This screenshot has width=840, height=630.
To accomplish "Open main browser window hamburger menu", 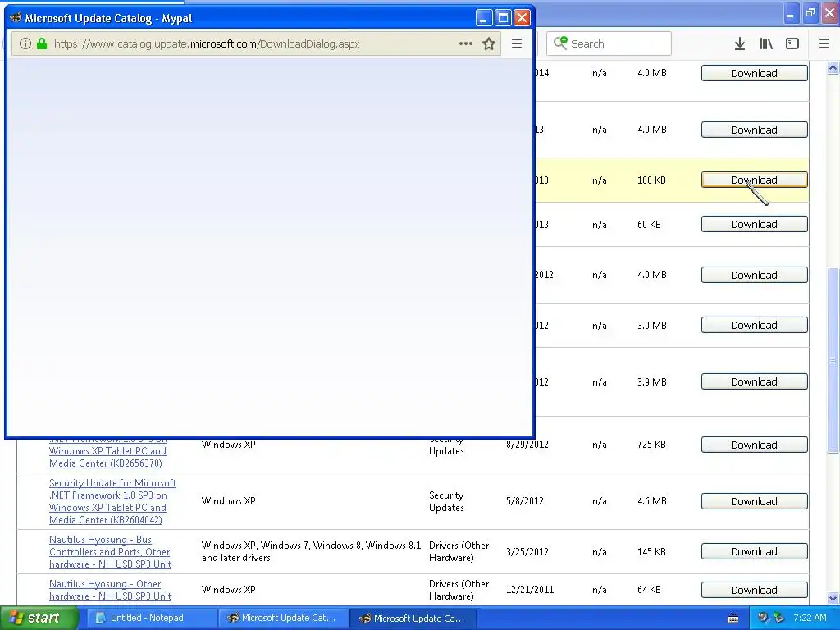I will click(x=824, y=44).
